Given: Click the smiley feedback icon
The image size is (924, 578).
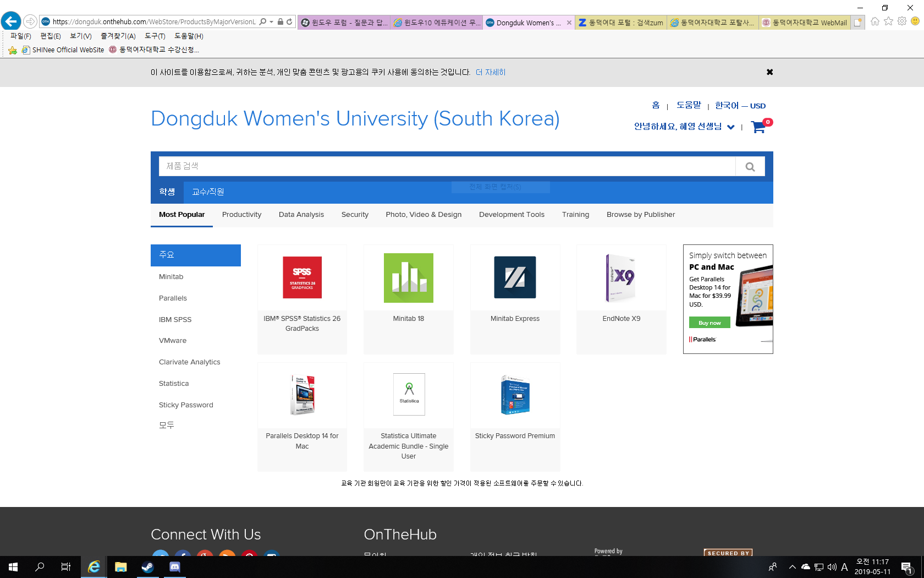Looking at the screenshot, I should point(915,21).
